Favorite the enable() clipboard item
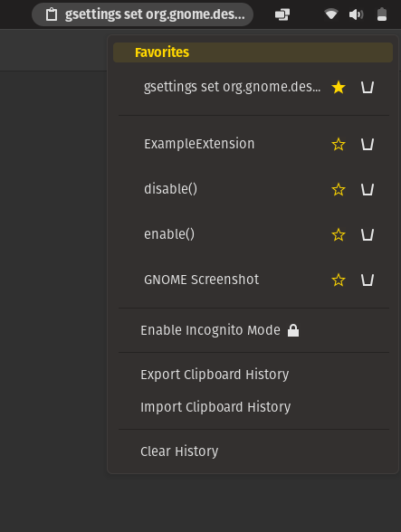Image resolution: width=401 pixels, height=532 pixels. [339, 234]
